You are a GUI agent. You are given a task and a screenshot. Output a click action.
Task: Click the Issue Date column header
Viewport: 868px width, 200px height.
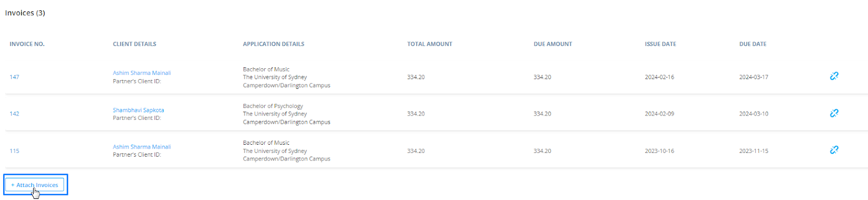(x=660, y=44)
